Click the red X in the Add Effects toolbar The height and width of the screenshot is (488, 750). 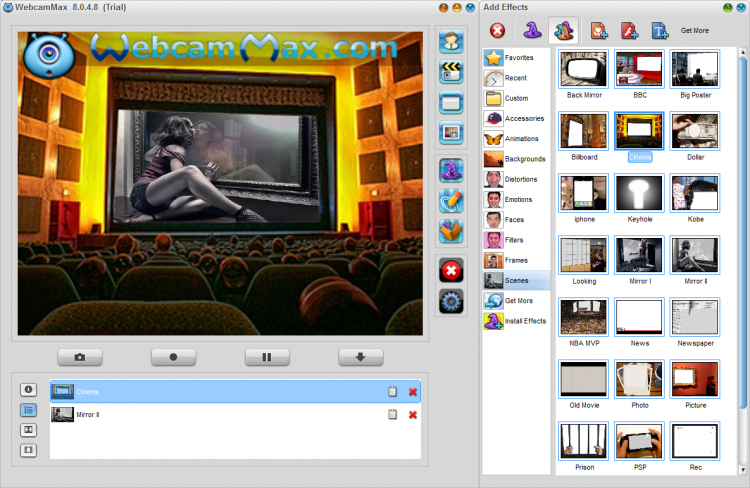[497, 31]
